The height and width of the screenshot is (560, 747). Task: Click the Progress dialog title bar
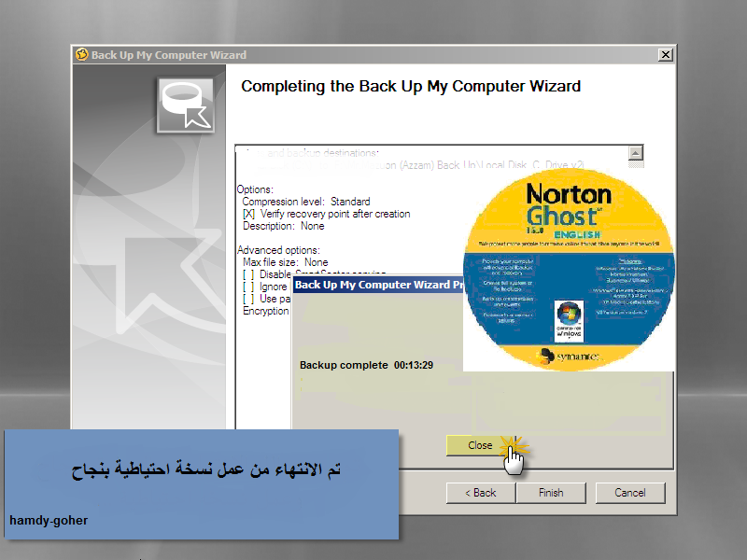coord(378,285)
